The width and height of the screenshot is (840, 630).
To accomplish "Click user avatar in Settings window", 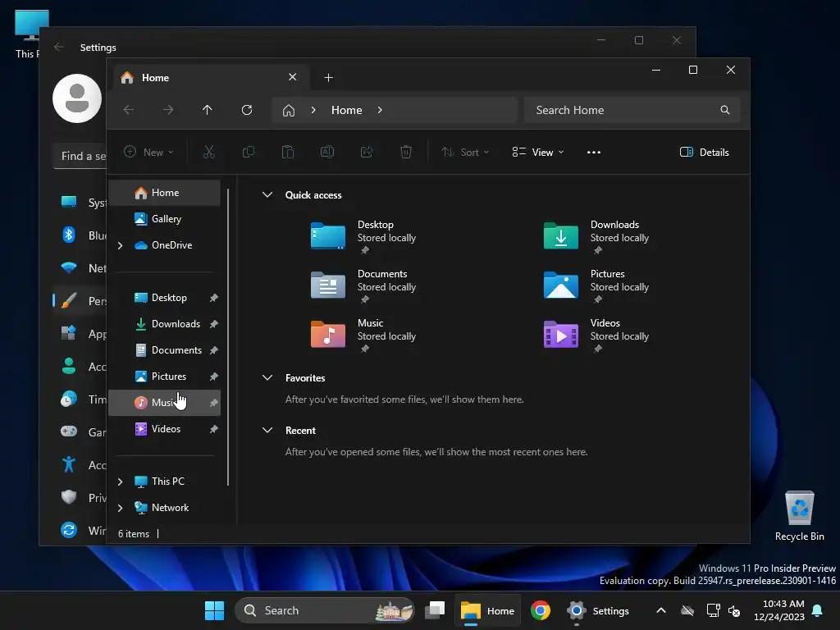I will coord(77,98).
